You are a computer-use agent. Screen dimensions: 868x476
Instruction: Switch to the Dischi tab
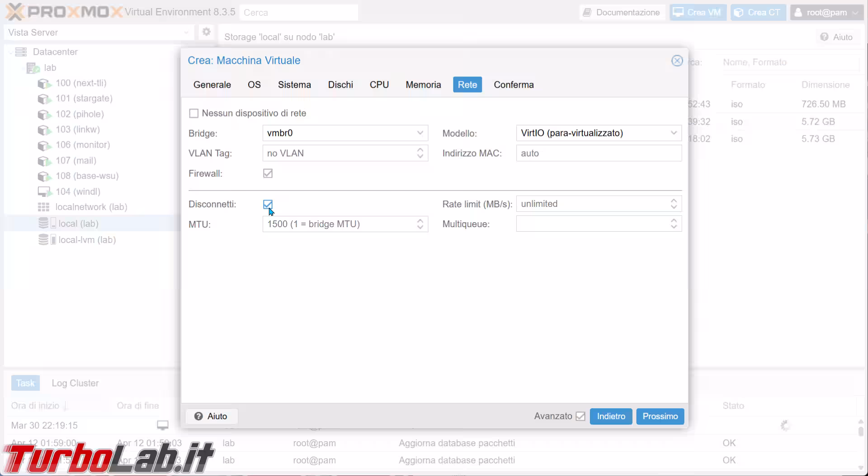point(340,85)
